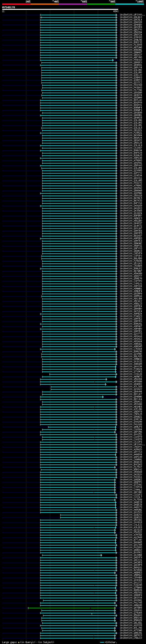Click the UniRef100_Q8NJ81 label
The image size is (146, 644).
pos(131,633)
